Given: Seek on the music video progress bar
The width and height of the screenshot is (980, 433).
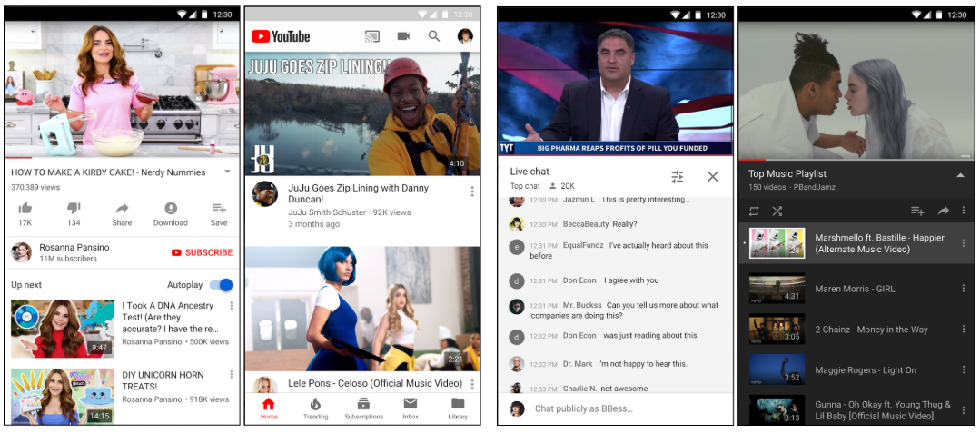Looking at the screenshot, I should point(856,160).
